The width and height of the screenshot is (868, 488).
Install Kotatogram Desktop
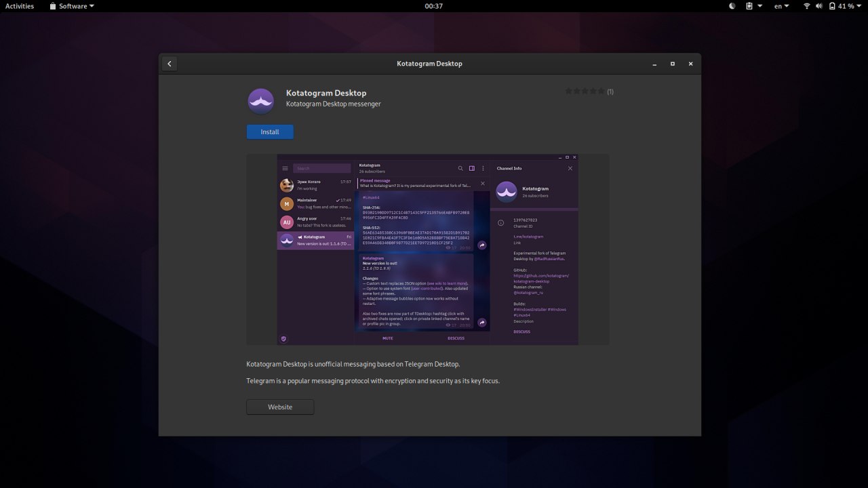tap(270, 131)
